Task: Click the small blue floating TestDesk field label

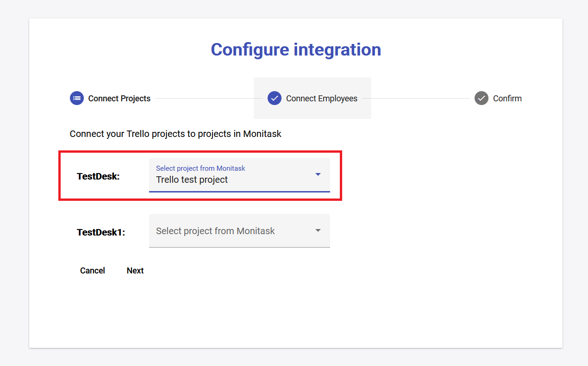Action: coord(200,168)
